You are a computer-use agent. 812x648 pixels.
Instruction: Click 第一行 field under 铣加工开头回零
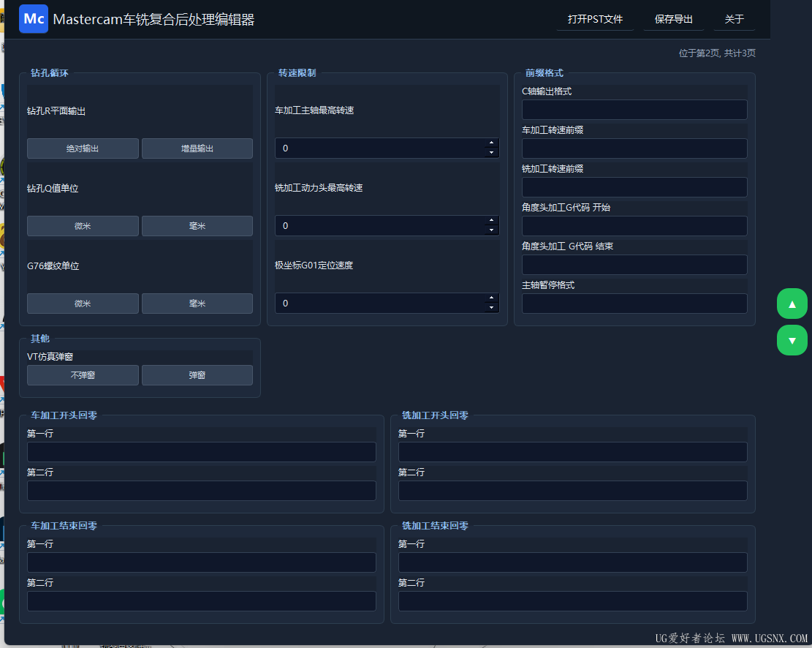573,452
